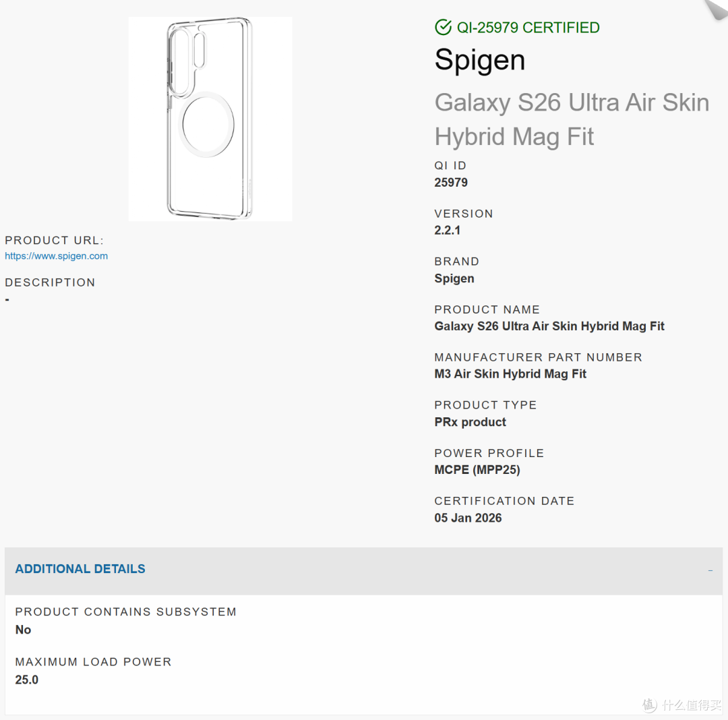Select the certification date 05 Jan 2026
This screenshot has height=720, width=728.
point(468,518)
